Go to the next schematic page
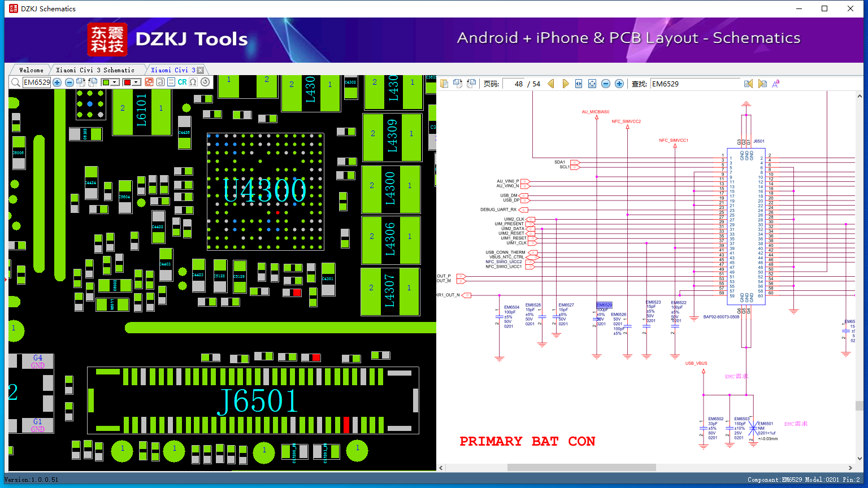 [x=565, y=84]
